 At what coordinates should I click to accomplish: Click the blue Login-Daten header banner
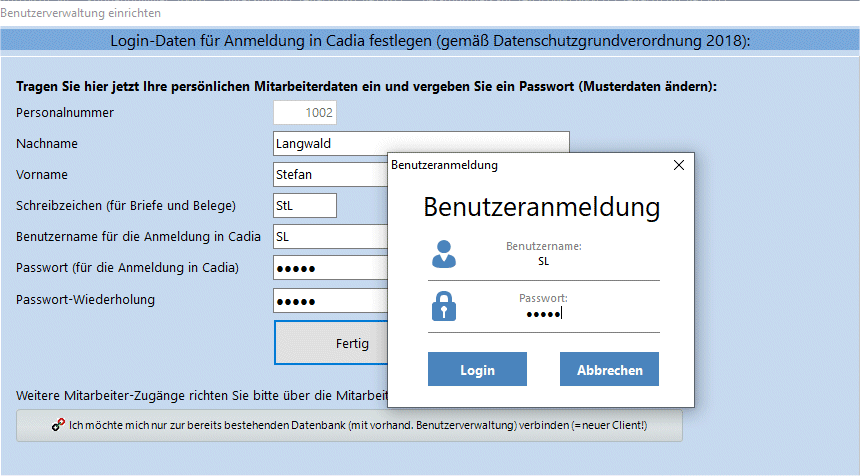430,41
